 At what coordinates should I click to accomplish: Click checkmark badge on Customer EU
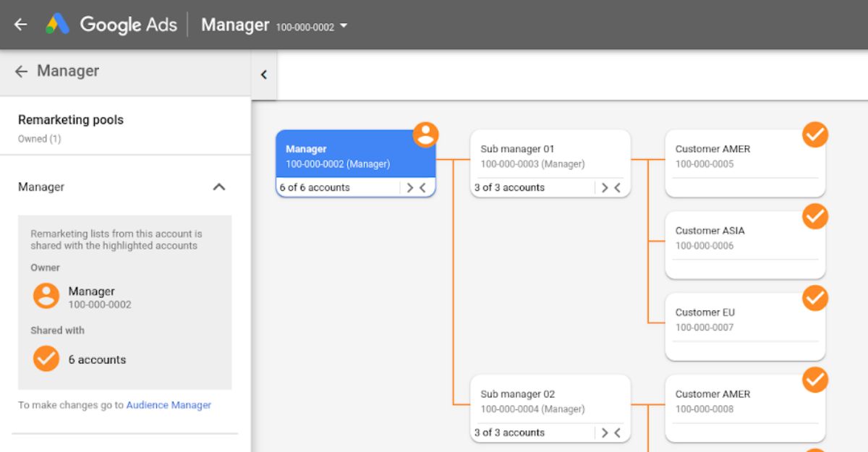tap(815, 298)
